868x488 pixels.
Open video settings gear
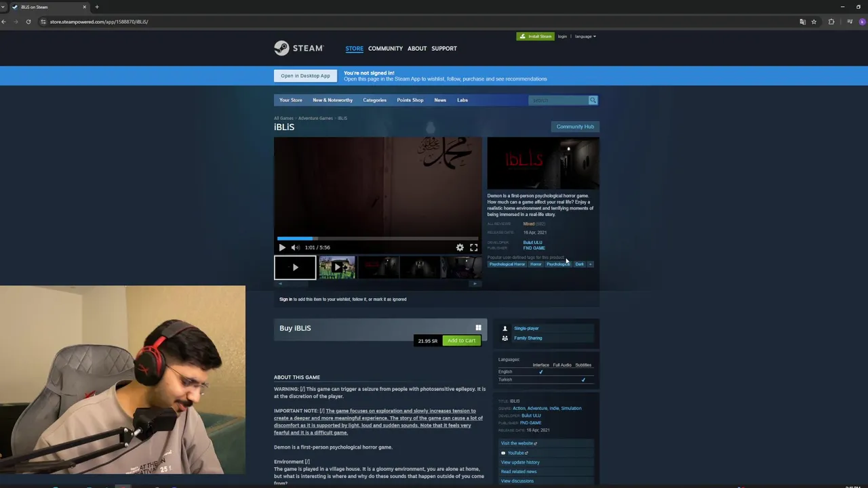point(460,247)
